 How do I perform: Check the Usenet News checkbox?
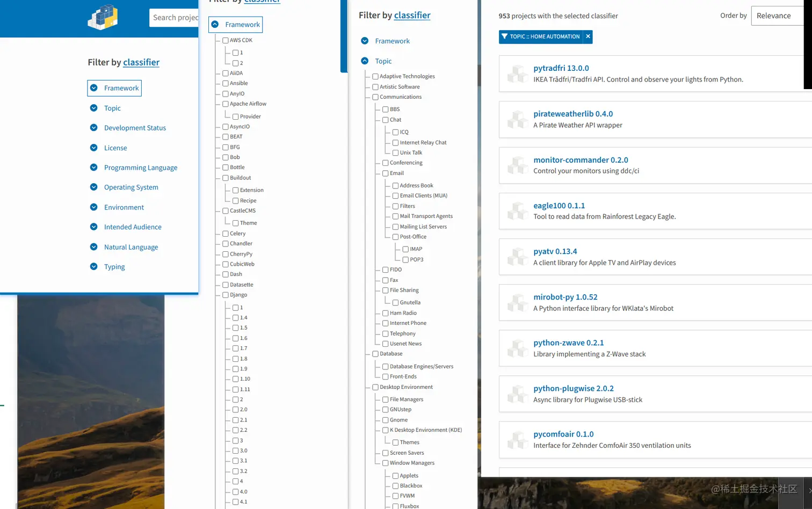(x=386, y=344)
